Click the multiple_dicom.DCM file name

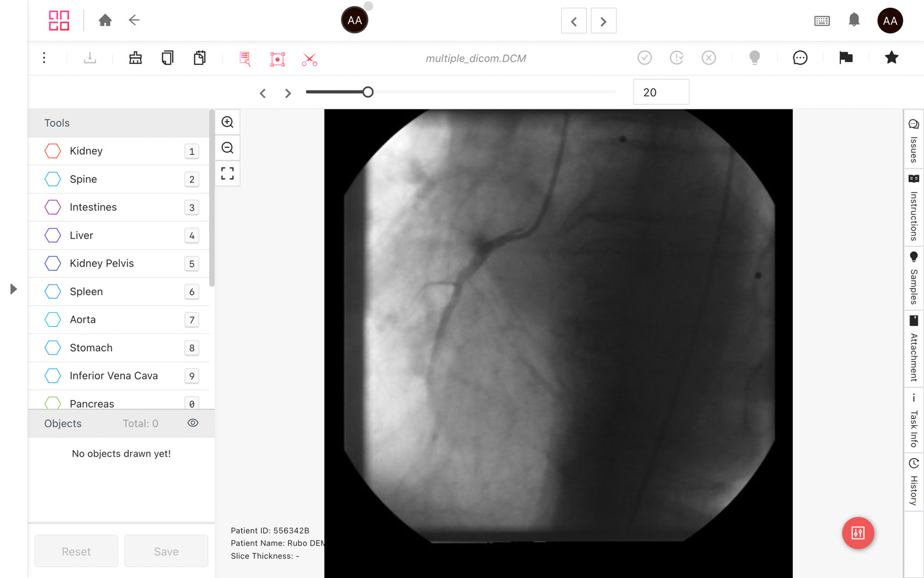coord(476,58)
